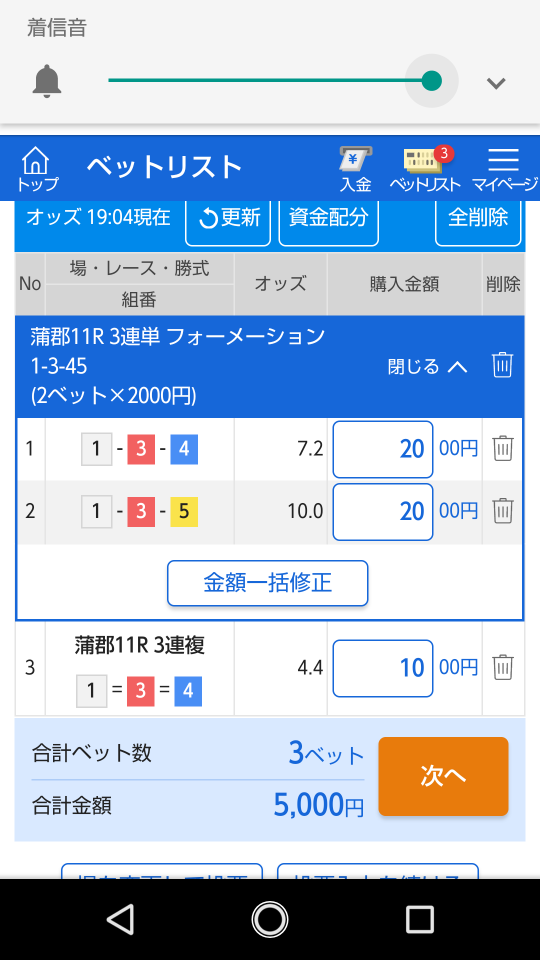
Task: Adjust the ringtone volume slider knob
Action: pyautogui.click(x=432, y=80)
